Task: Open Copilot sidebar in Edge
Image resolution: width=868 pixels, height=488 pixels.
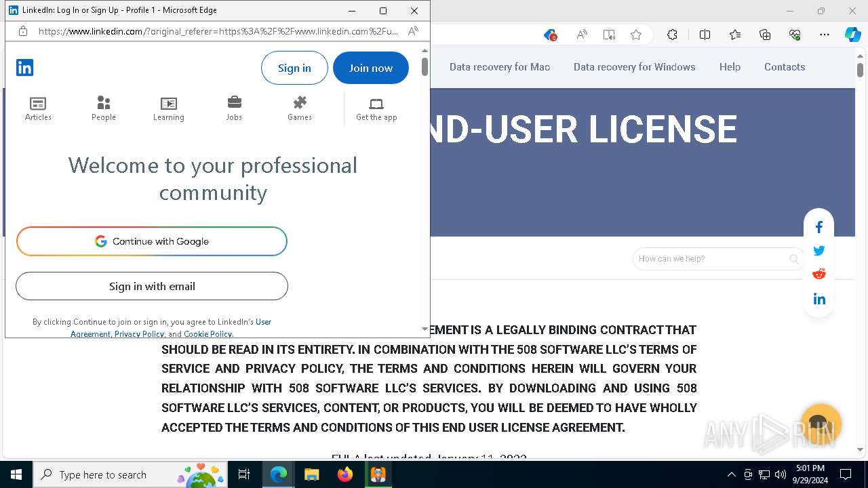Action: click(853, 35)
